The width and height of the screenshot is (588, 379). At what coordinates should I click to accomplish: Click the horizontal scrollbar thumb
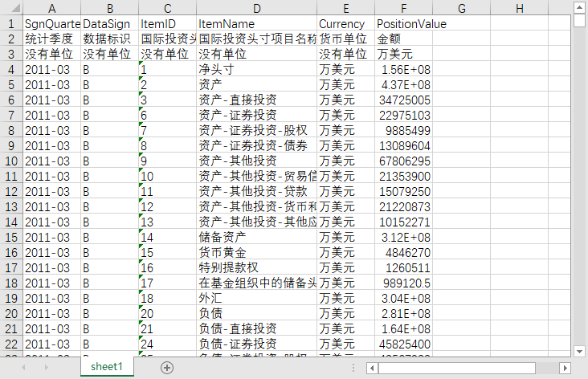(x=457, y=368)
